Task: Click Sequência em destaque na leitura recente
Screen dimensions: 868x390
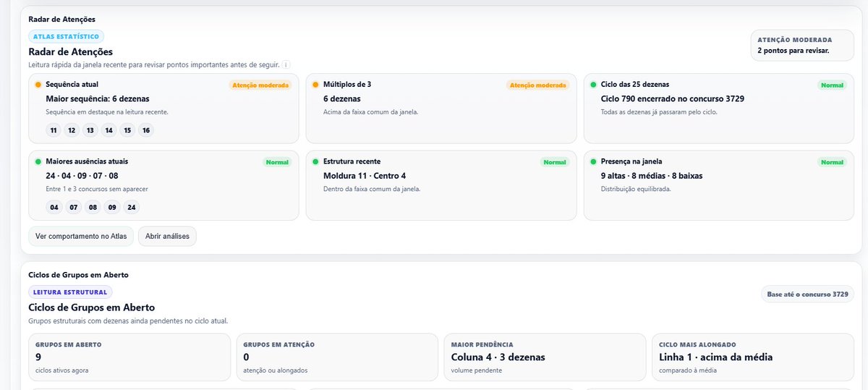Action: click(x=107, y=112)
